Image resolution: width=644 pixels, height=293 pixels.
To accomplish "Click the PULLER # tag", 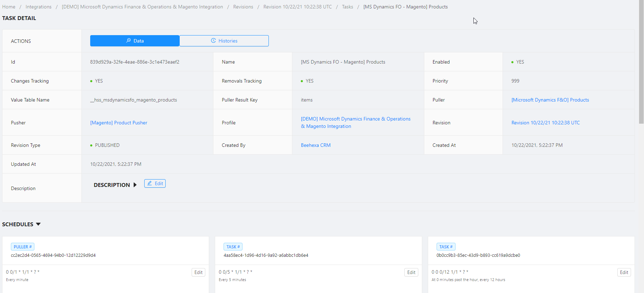I will coord(22,247).
